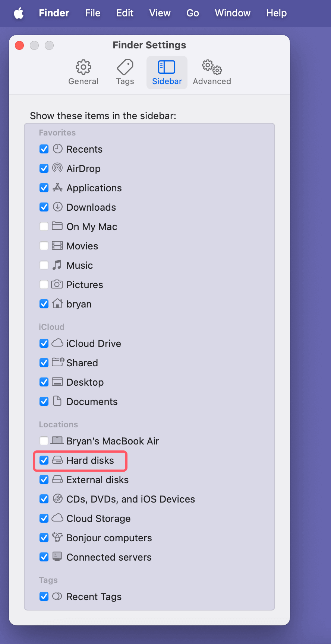
Task: Click the Sidebar panel icon
Action: pyautogui.click(x=167, y=67)
